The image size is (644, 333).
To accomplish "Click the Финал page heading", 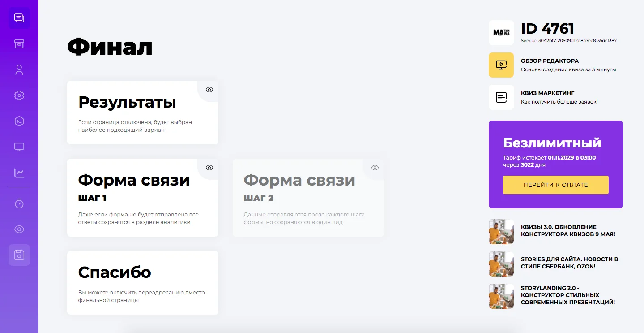I will point(110,47).
